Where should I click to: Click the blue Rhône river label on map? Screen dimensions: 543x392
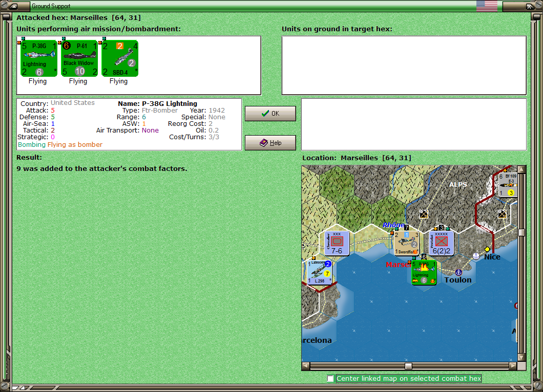pos(393,225)
